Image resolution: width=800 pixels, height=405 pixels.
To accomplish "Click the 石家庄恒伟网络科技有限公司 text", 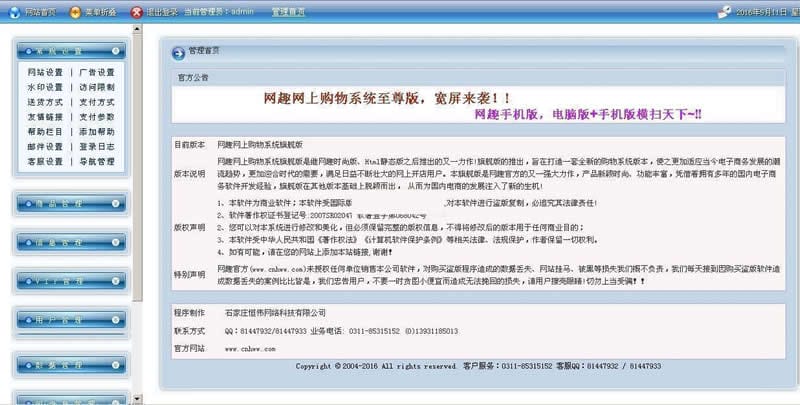I will click(x=276, y=313).
